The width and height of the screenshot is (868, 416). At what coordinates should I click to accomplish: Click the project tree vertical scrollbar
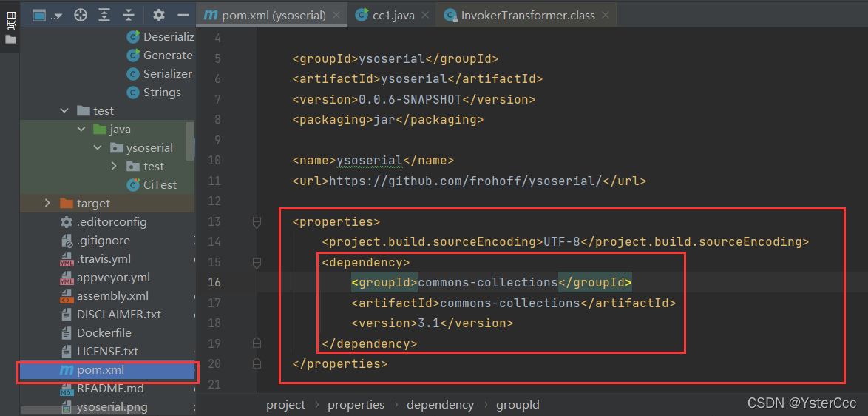coord(191,140)
